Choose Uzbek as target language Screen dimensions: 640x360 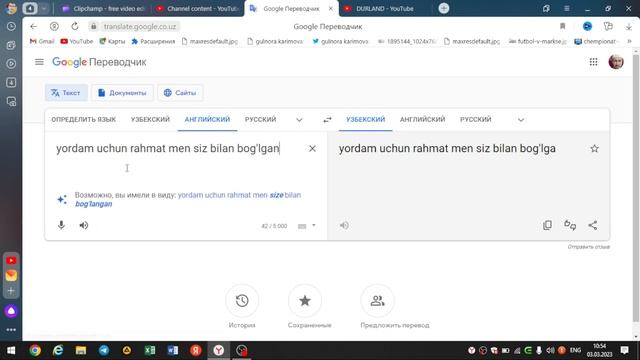click(x=365, y=120)
